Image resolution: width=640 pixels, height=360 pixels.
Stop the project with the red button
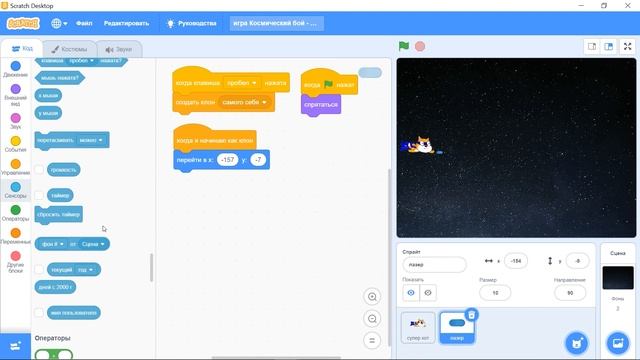pos(420,46)
